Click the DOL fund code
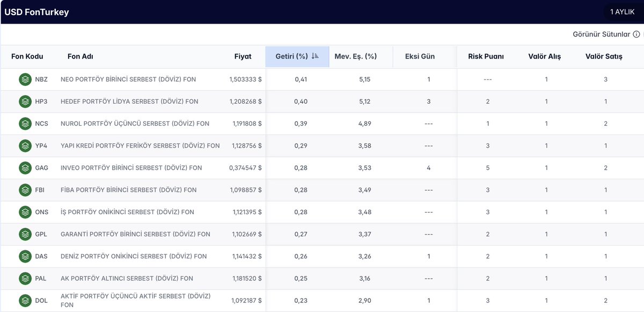This screenshot has height=312, width=644. coord(41,301)
